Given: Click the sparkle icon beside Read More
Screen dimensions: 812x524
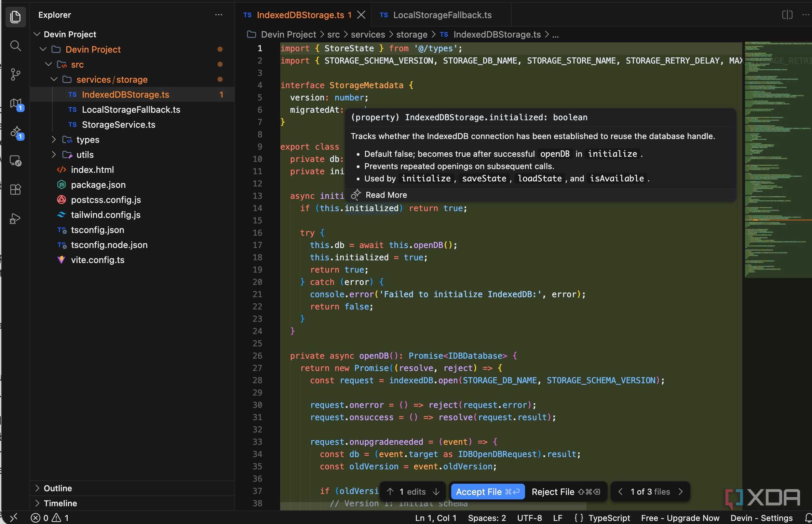Looking at the screenshot, I should point(356,195).
